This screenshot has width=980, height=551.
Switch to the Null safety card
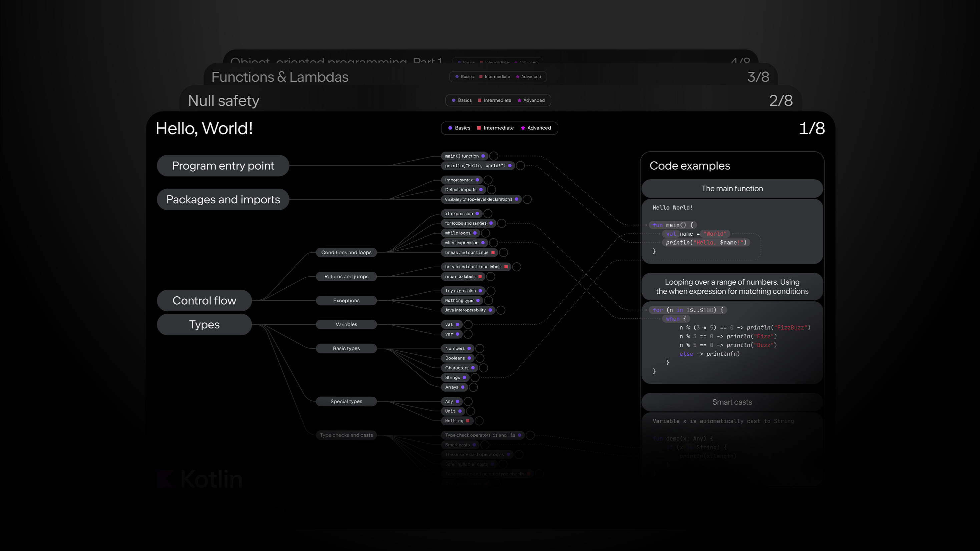click(224, 101)
